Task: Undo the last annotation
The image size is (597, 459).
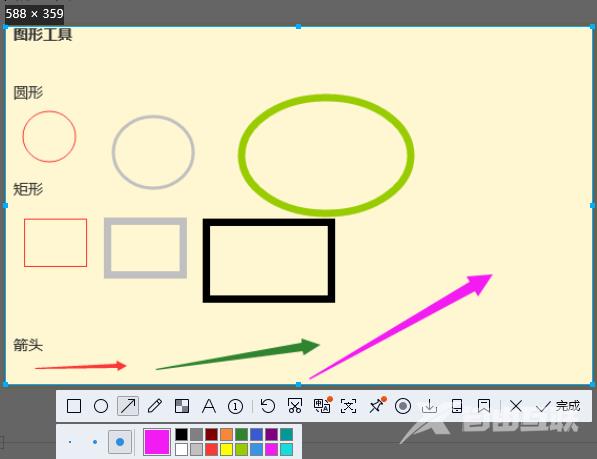Action: [x=268, y=406]
